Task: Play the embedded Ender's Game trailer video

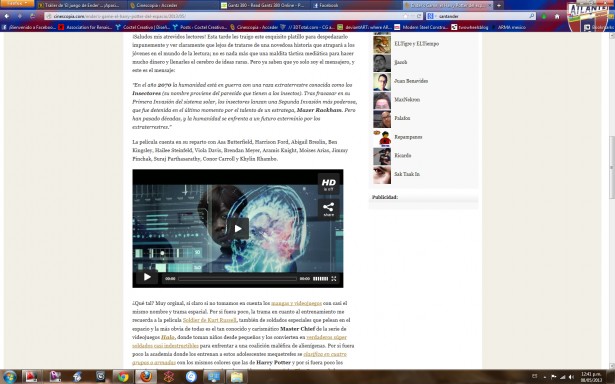Action: coord(238,228)
